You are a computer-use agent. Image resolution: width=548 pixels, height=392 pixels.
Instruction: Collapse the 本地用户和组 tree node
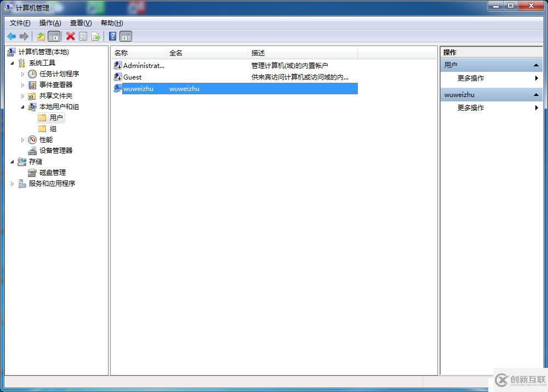click(22, 107)
